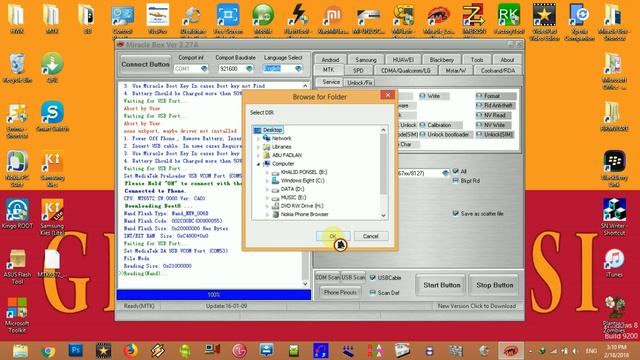Click the Phone Pinouts button
This screenshot has width=640, height=360.
pyautogui.click(x=340, y=292)
